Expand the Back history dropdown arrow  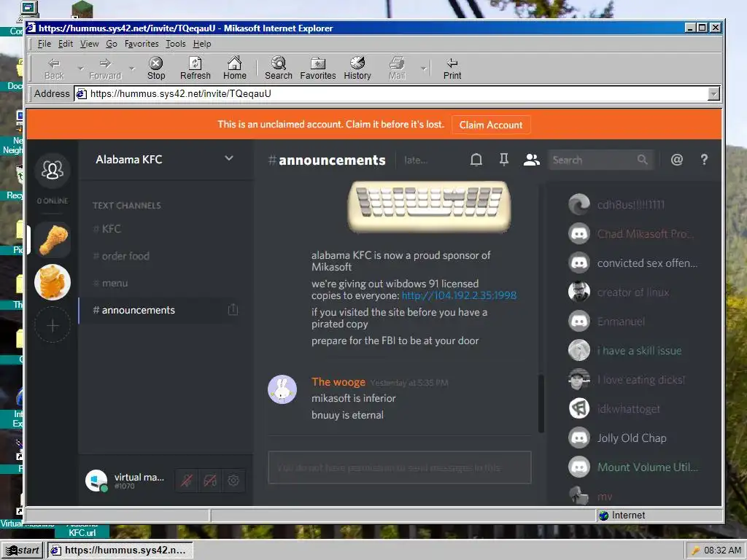pyautogui.click(x=80, y=69)
